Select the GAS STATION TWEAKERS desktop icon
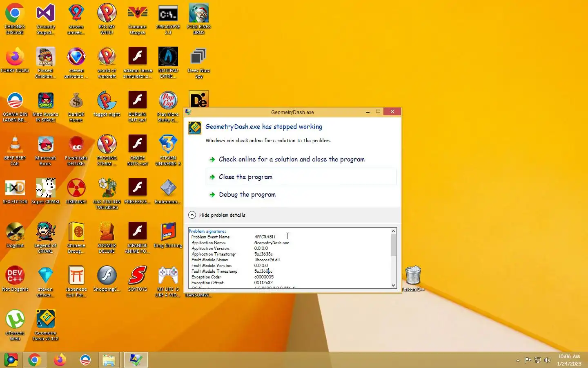Screen dimensions: 588x368 [107, 194]
